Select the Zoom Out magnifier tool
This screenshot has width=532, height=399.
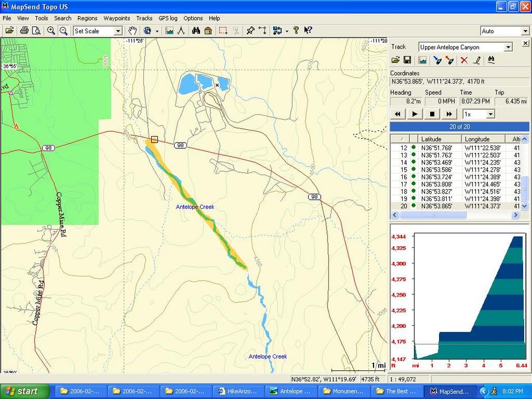[x=63, y=31]
